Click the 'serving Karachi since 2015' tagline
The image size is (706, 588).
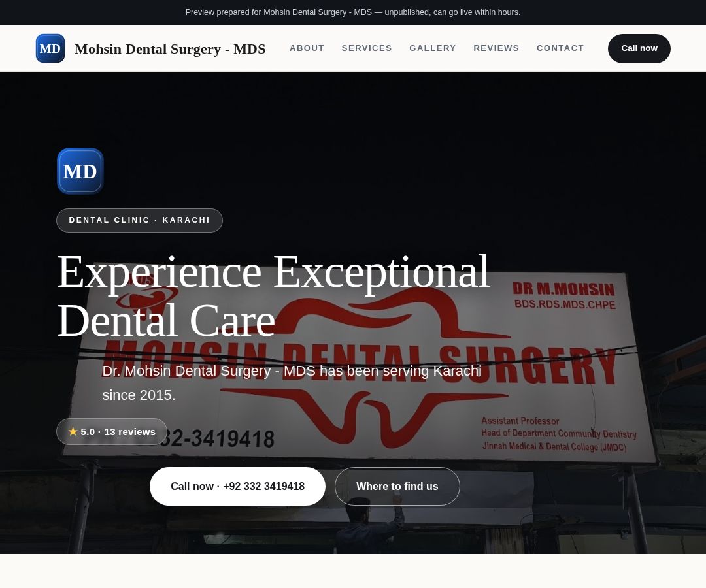point(292,383)
